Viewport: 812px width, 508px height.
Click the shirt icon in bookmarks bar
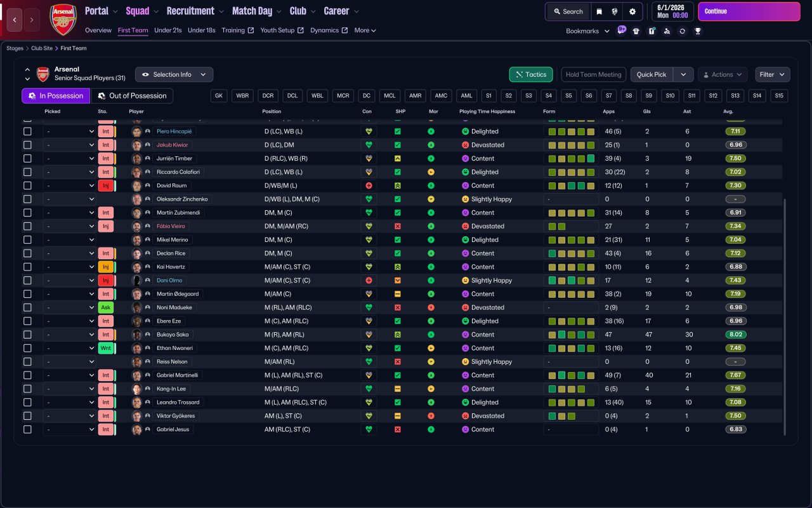tap(636, 31)
